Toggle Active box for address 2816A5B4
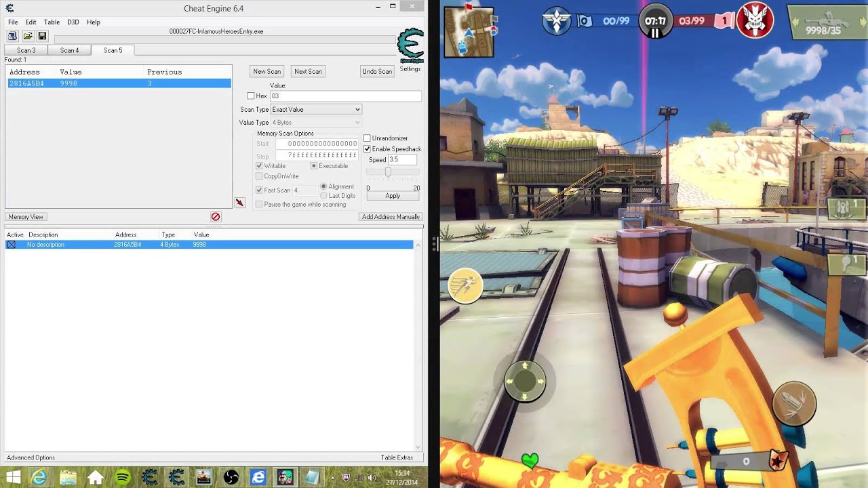This screenshot has width=868, height=488. [11, 245]
